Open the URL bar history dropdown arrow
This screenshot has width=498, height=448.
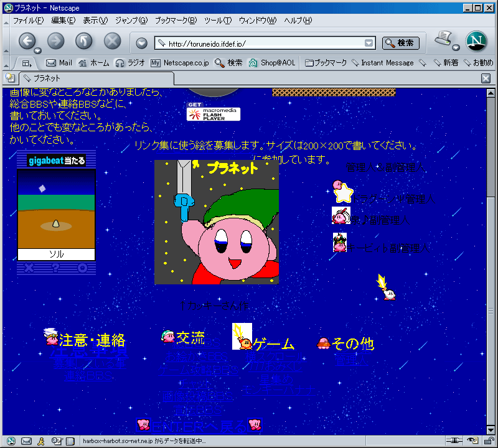click(x=369, y=43)
